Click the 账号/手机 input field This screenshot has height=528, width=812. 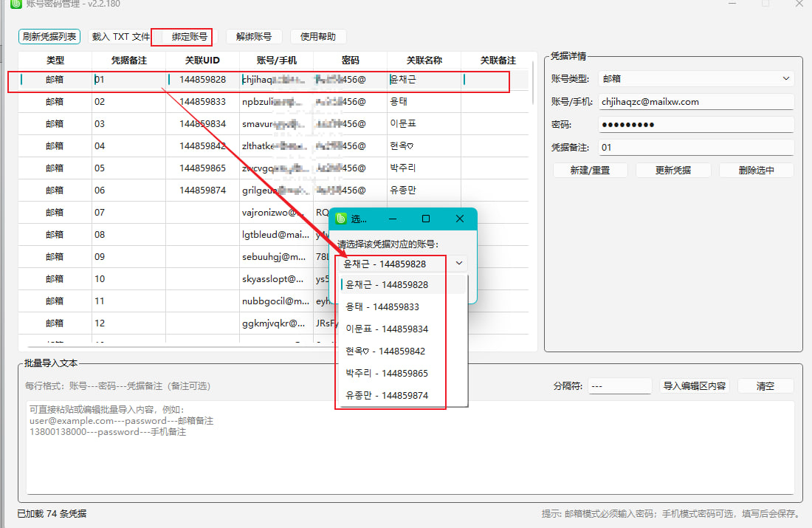coord(696,102)
